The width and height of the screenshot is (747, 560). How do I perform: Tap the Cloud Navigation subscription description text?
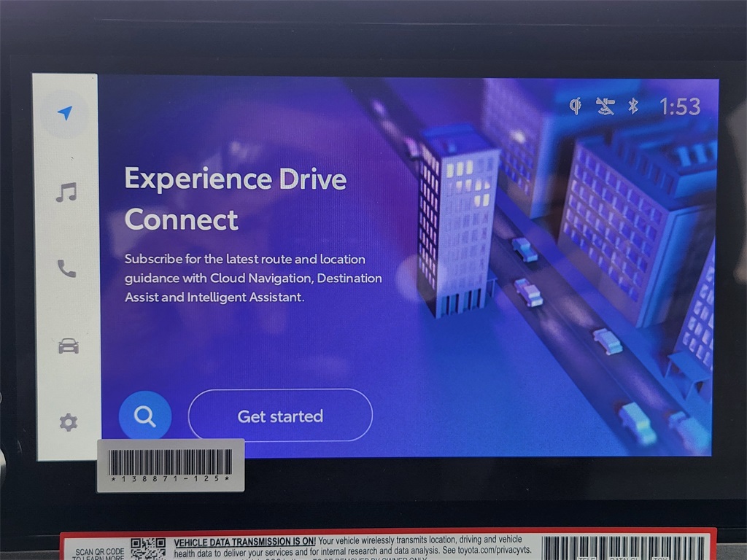pos(253,278)
